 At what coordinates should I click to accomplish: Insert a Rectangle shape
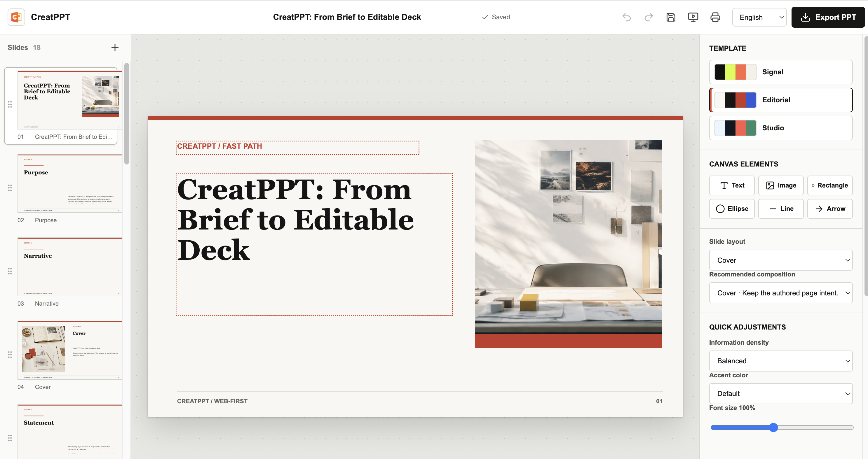click(829, 185)
